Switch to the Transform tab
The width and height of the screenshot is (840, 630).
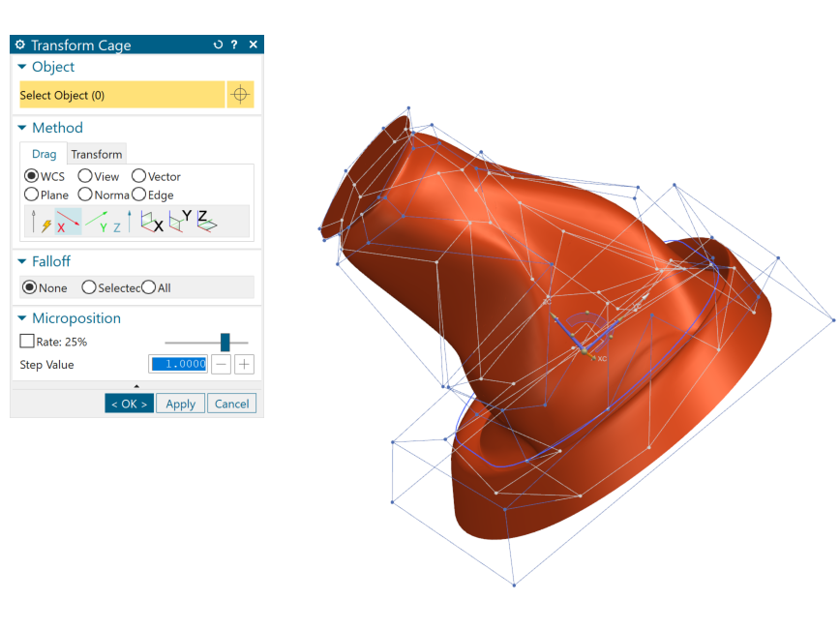point(97,154)
